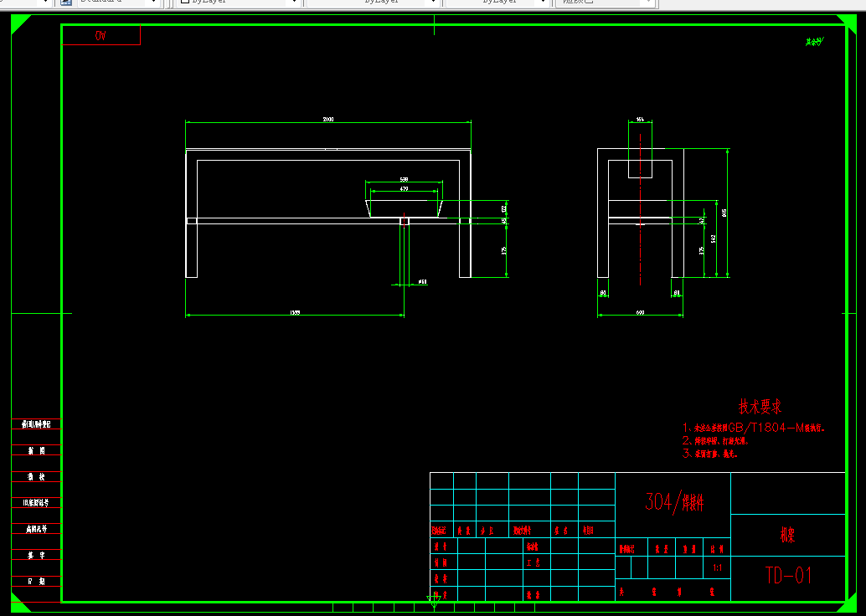Image resolution: width=866 pixels, height=616 pixels.
Task: Select technical requirement line 3
Action: click(710, 454)
